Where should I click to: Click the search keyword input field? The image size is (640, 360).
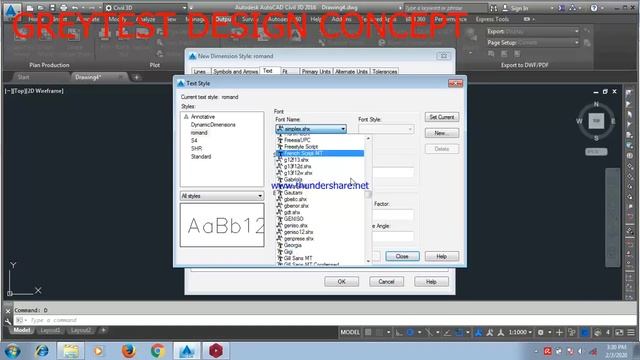coord(446,8)
